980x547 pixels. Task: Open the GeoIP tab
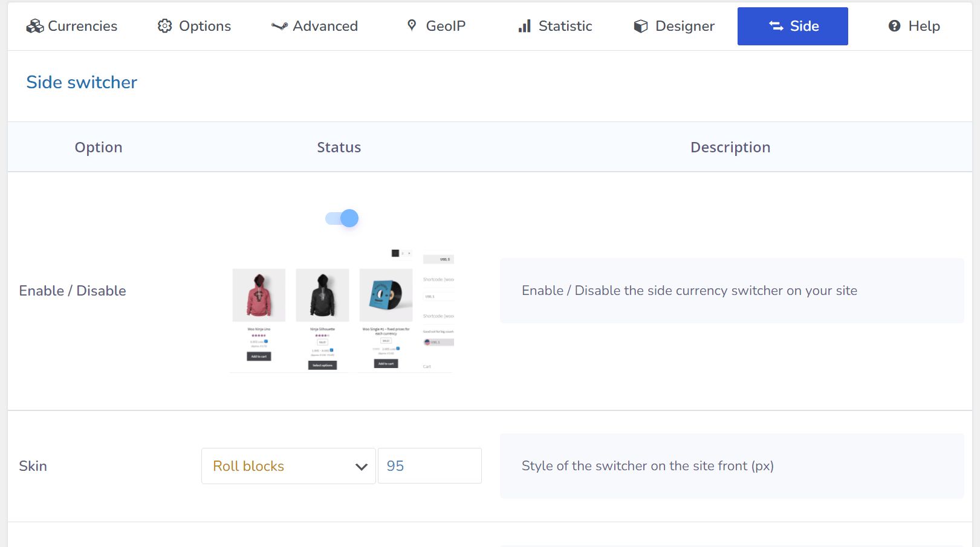[445, 26]
